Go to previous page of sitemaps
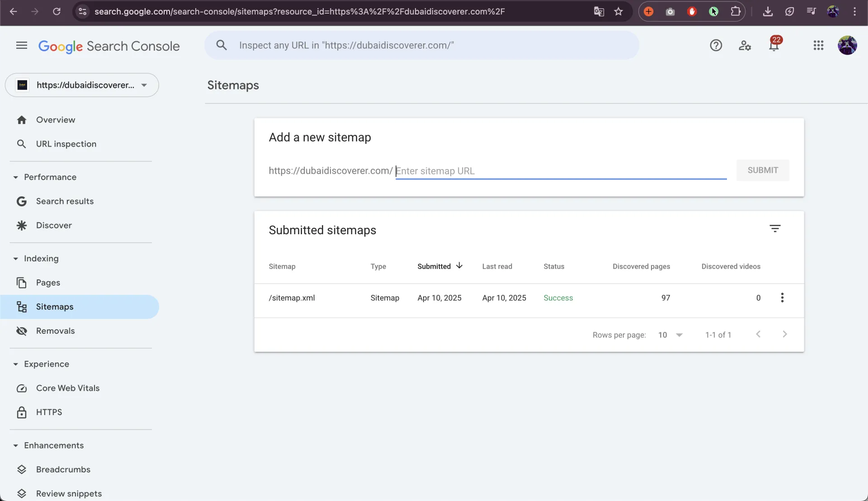 click(x=758, y=334)
